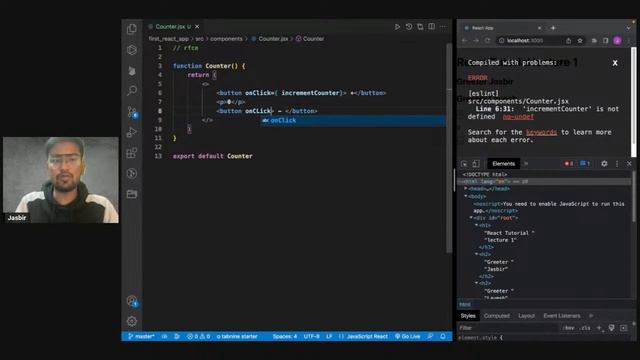Open the Manage gear in VS Code
This screenshot has height=360, width=640.
[131, 322]
